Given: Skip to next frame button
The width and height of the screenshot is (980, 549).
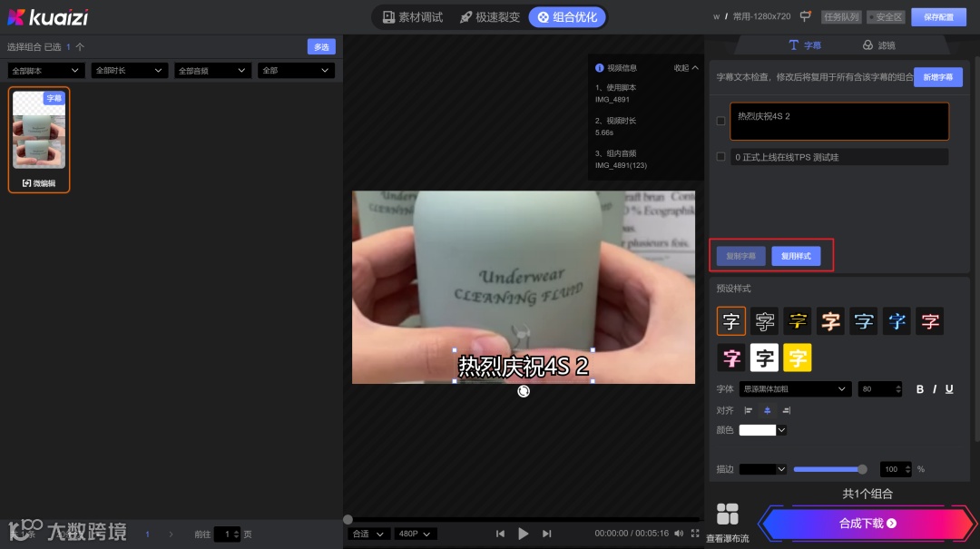Looking at the screenshot, I should click(547, 534).
